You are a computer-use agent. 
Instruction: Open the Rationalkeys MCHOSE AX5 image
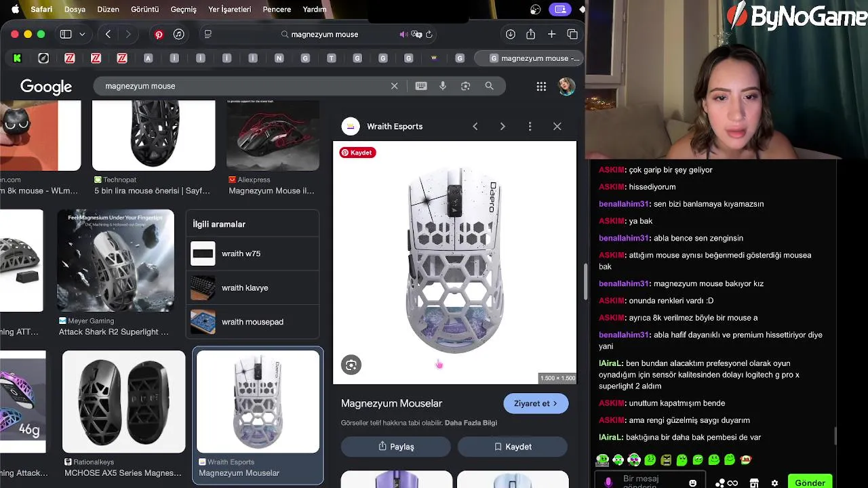(x=123, y=401)
